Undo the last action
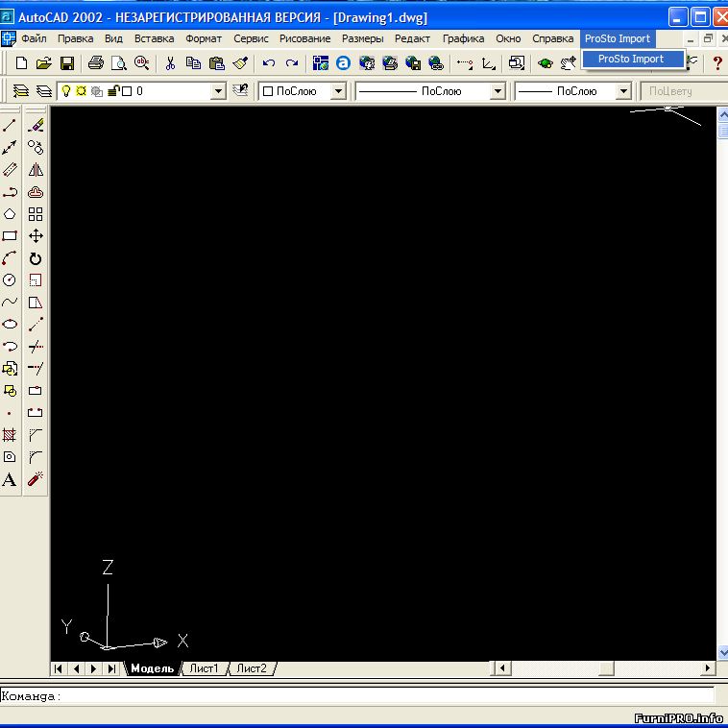 (268, 62)
